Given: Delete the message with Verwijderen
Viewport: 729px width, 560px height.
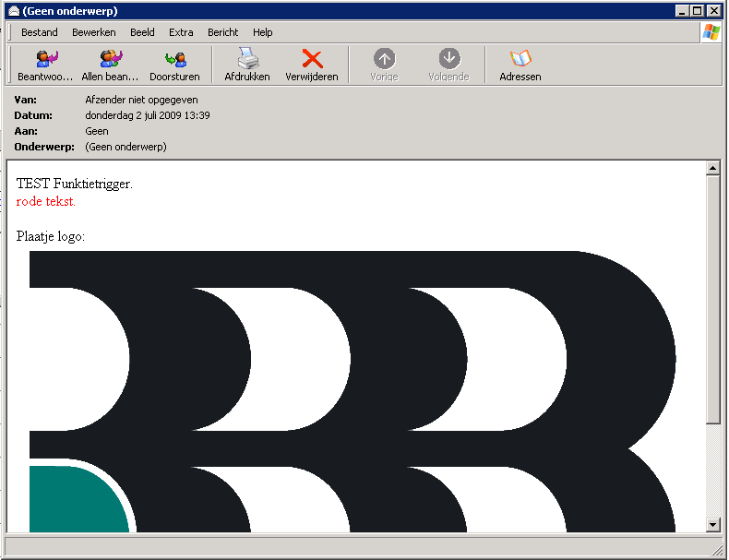Looking at the screenshot, I should pos(312,65).
